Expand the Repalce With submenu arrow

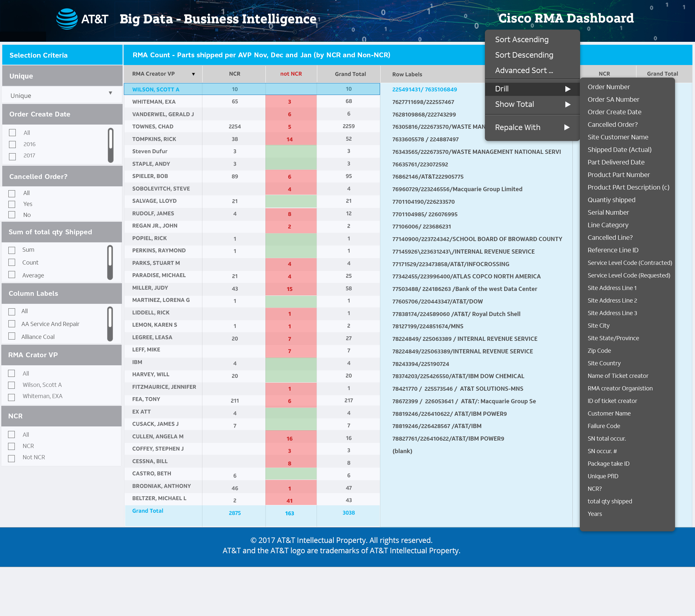click(x=567, y=127)
